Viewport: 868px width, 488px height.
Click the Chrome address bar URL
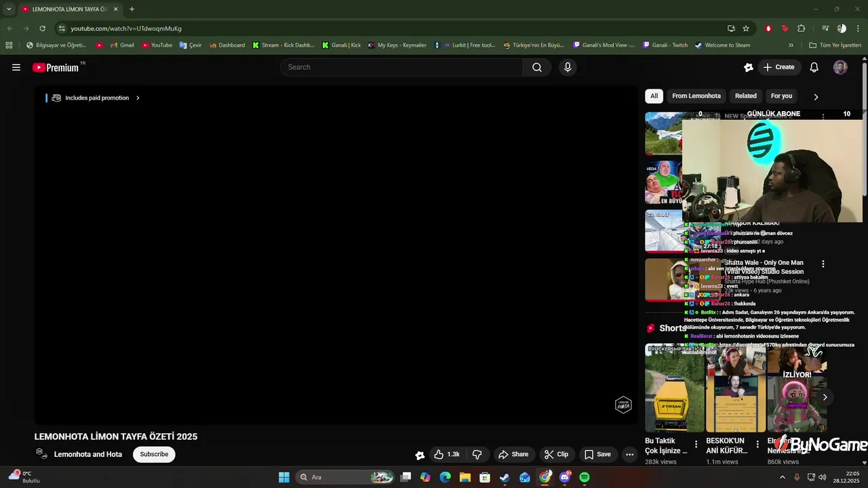126,28
